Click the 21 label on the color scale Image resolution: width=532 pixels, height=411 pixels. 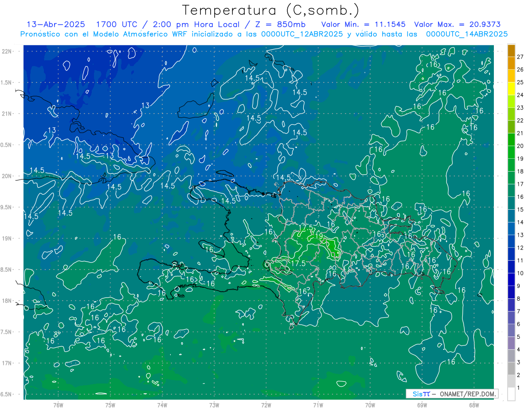(520, 133)
